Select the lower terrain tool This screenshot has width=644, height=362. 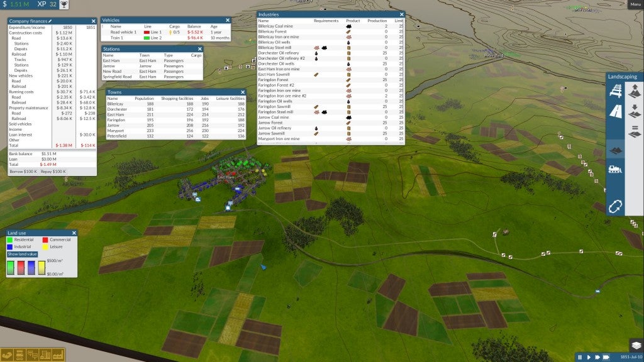coord(635,111)
